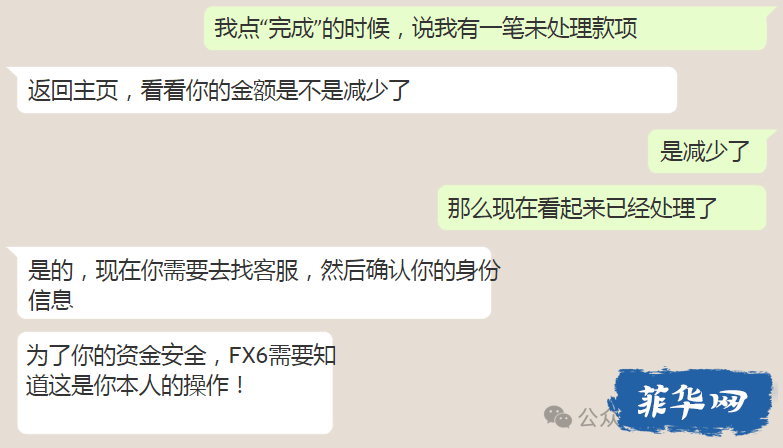
Task: Click the word 款项 ending the top message
Action: (x=615, y=28)
